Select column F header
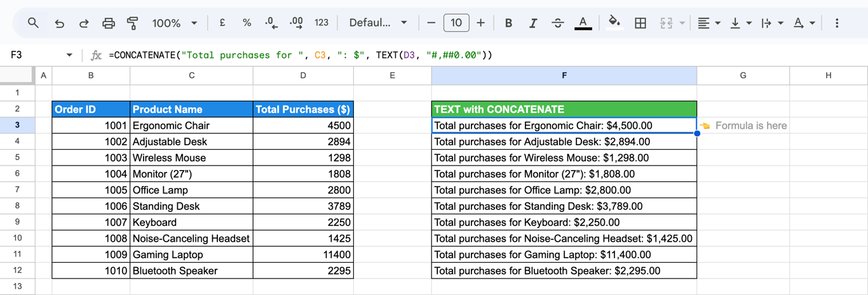 (564, 75)
